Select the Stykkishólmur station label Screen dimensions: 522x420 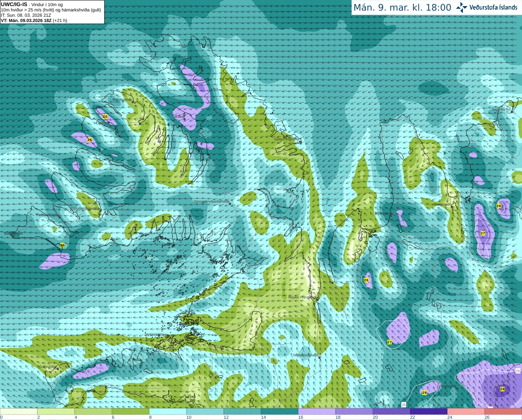(x=156, y=334)
